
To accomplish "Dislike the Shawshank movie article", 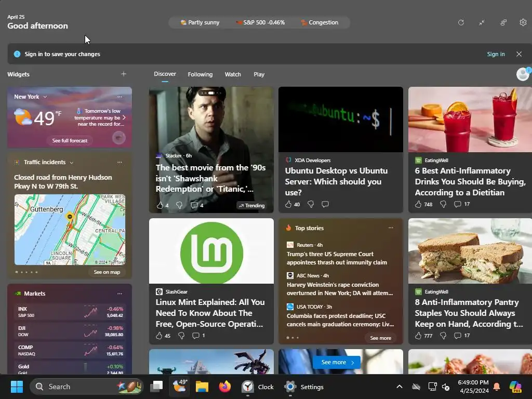I will 179,205.
